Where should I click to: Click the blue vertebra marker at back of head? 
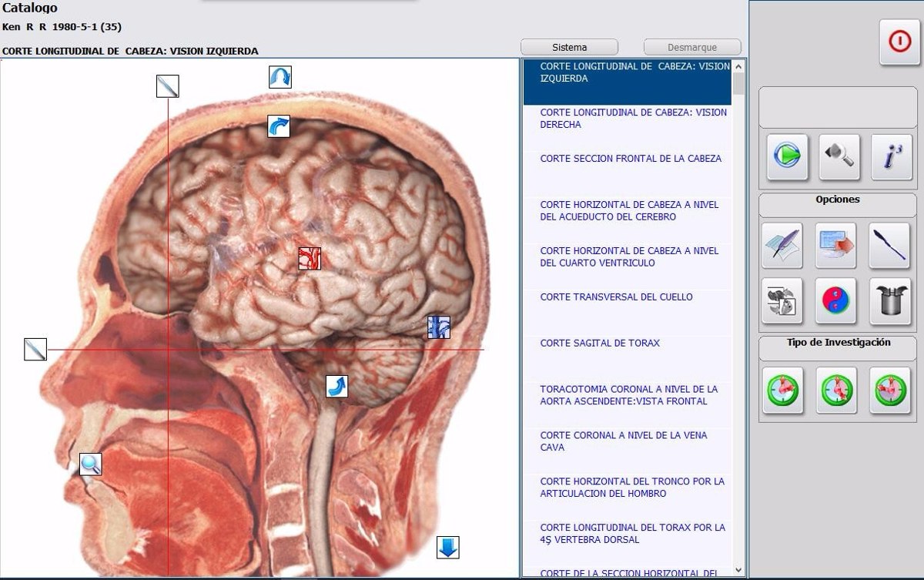tap(439, 327)
